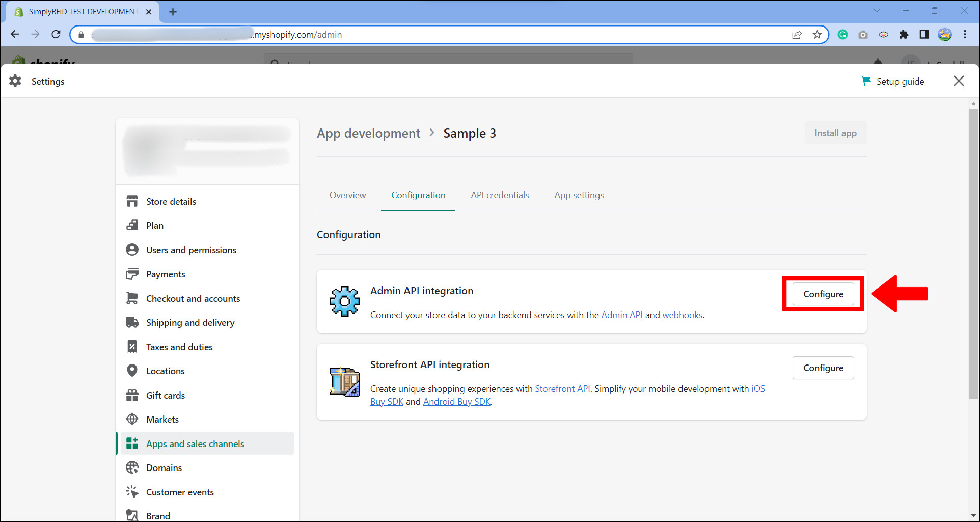Click the Taxes and duties receipt icon
Image resolution: width=980 pixels, height=522 pixels.
point(132,347)
